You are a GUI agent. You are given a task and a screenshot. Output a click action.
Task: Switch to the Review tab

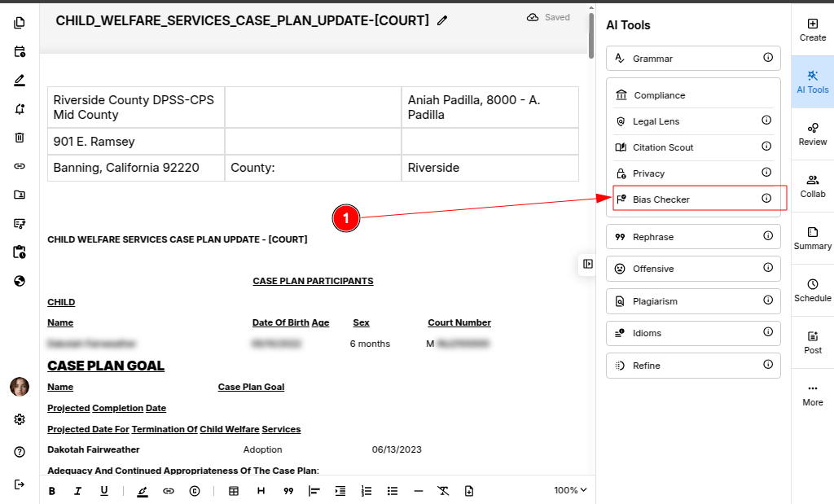[x=812, y=134]
